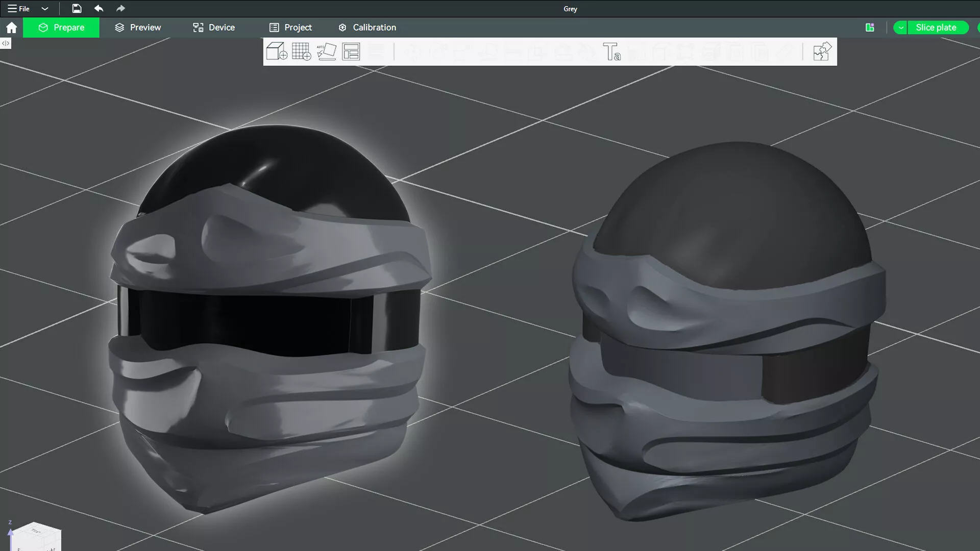Go to the Home page
Screen dimensions: 980x551
(11, 28)
